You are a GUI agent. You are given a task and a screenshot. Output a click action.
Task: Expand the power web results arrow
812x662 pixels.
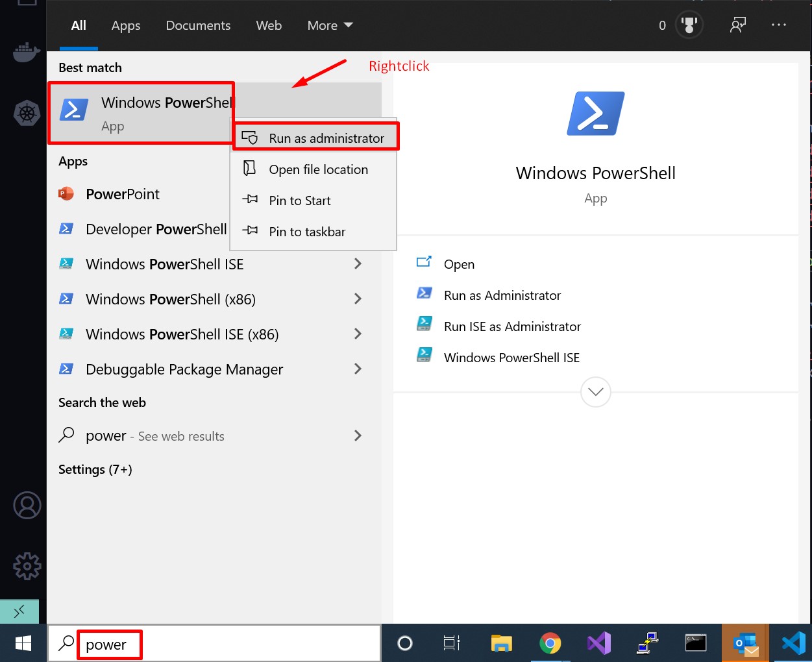pyautogui.click(x=358, y=435)
